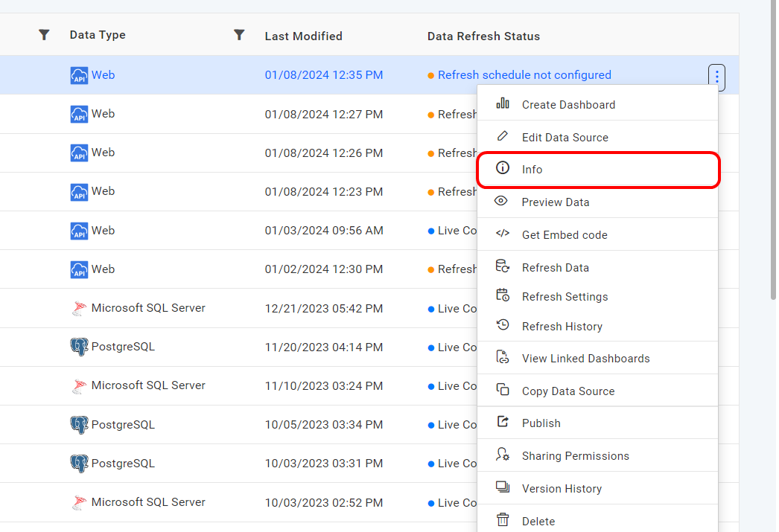Viewport: 779px width, 532px height.
Task: Open the three-dot actions menu button
Action: pyautogui.click(x=716, y=75)
